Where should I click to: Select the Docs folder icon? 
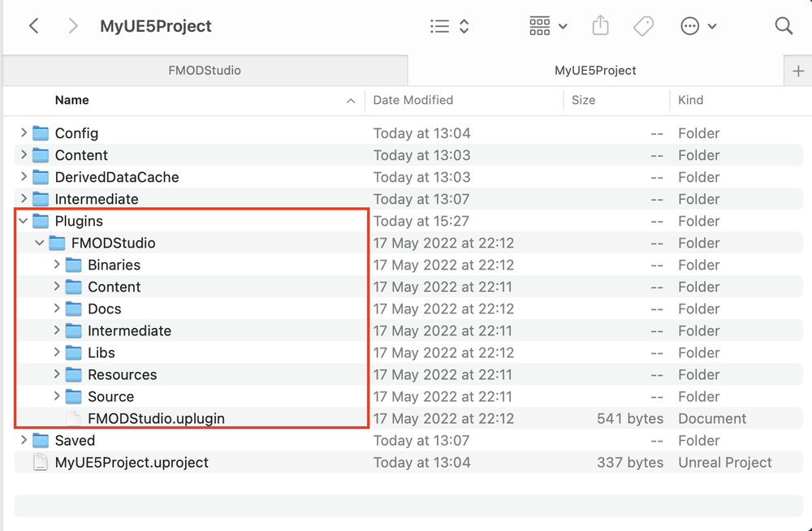pyautogui.click(x=74, y=309)
